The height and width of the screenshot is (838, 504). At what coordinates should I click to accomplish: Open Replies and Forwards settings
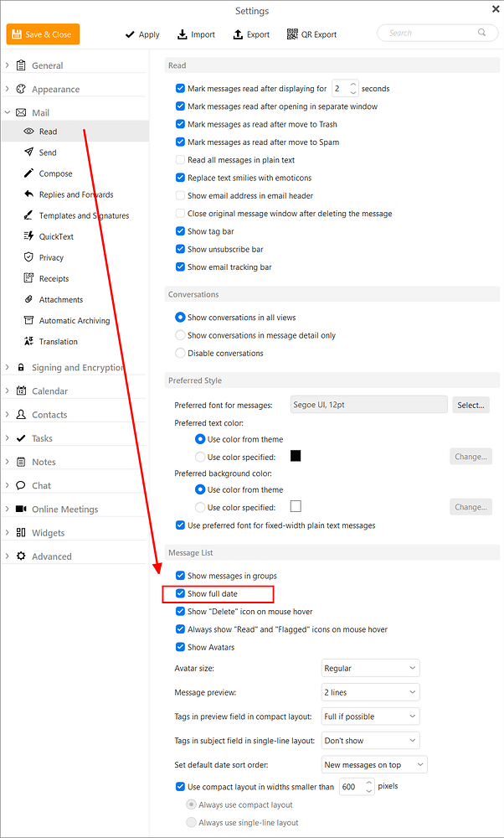[x=75, y=194]
